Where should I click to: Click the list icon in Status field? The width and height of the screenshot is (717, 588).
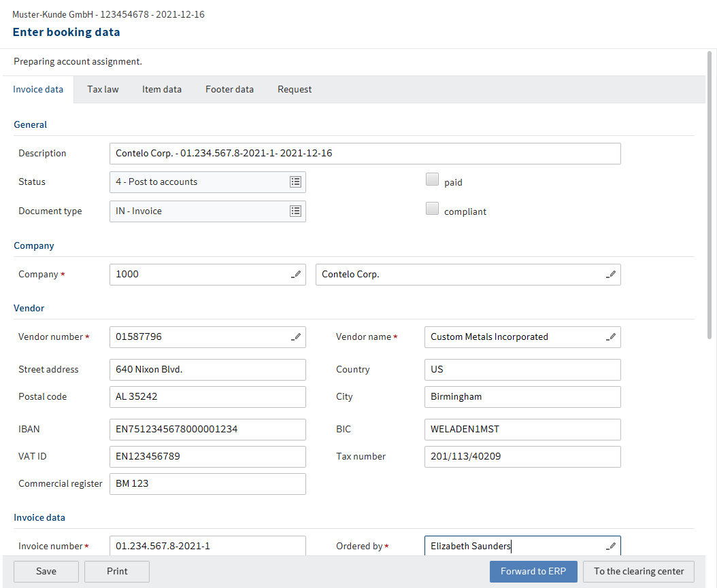(x=295, y=182)
